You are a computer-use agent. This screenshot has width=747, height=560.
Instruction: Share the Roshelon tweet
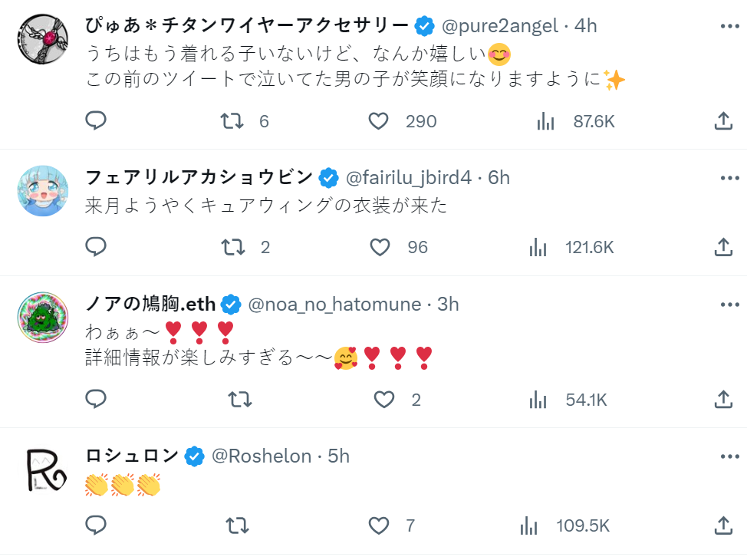pyautogui.click(x=722, y=525)
